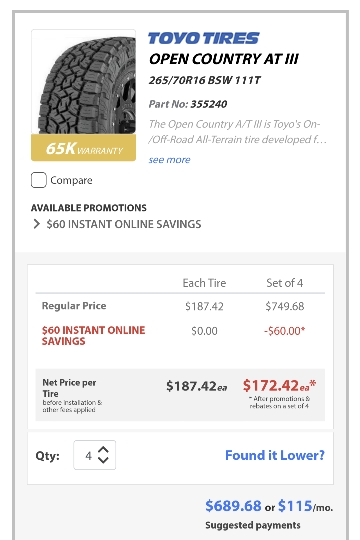Click the Each Tire column header
The height and width of the screenshot is (540, 360).
tap(204, 283)
